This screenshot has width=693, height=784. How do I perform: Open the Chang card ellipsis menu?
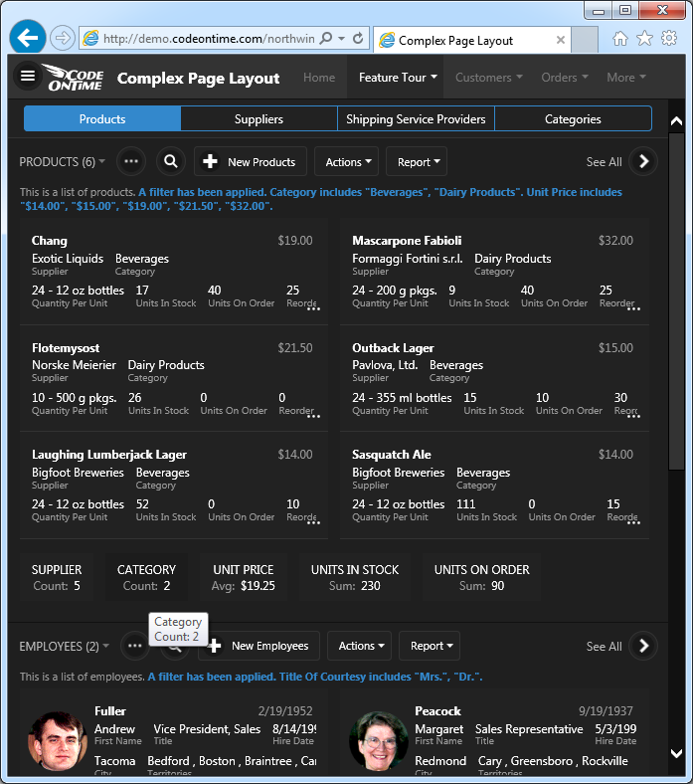313,308
